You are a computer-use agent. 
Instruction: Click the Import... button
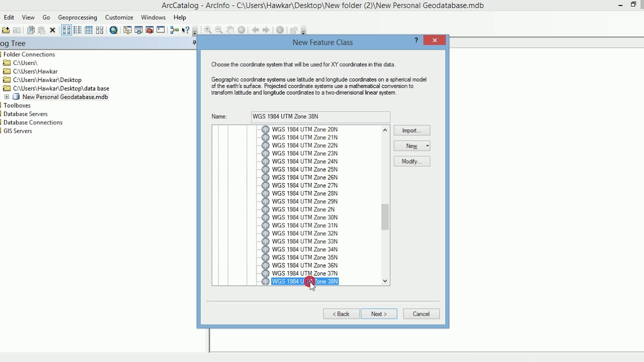tap(412, 130)
